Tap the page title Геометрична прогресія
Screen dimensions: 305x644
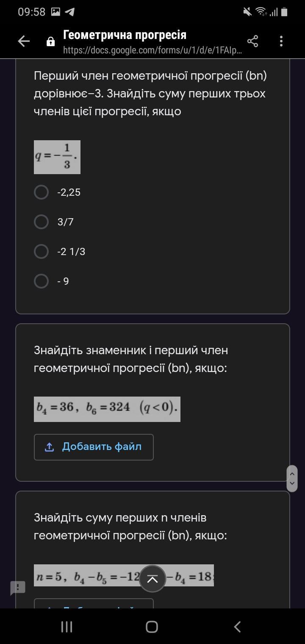tap(125, 35)
